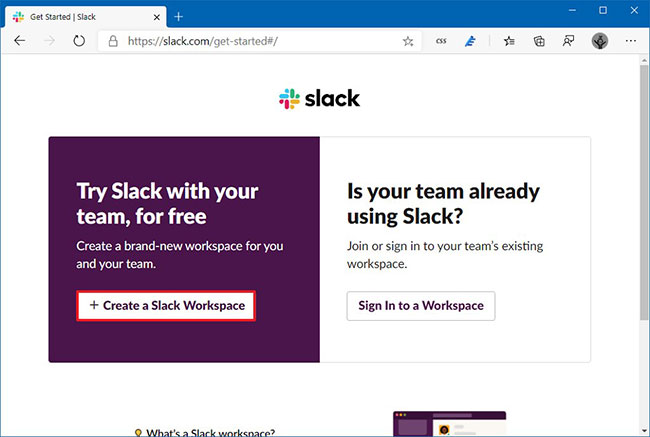
Task: Click the forward navigation arrow
Action: (x=49, y=41)
